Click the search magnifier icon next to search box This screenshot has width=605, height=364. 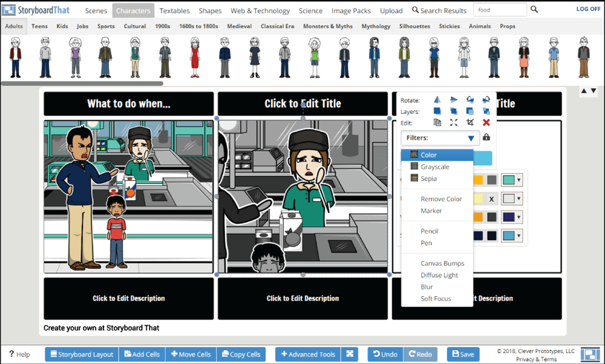pos(534,10)
